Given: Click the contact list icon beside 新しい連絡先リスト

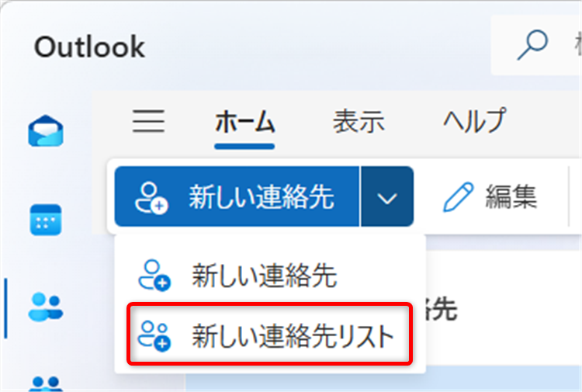Looking at the screenshot, I should tap(154, 335).
